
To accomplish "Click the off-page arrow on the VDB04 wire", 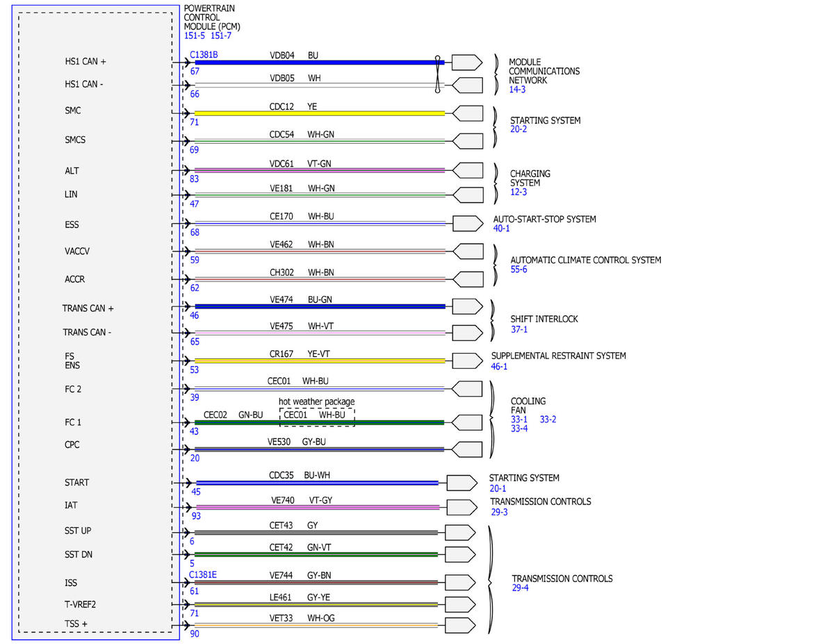I will [467, 63].
